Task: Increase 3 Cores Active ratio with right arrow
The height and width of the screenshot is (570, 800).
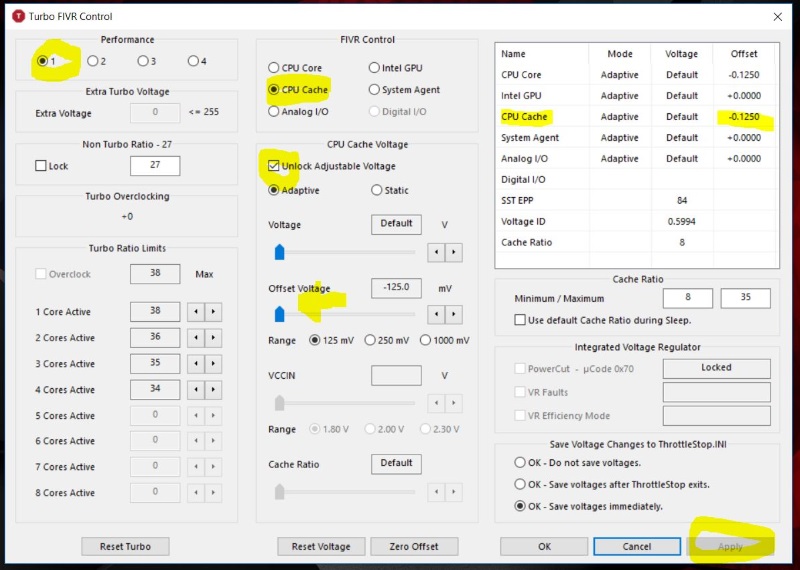Action: 213,364
